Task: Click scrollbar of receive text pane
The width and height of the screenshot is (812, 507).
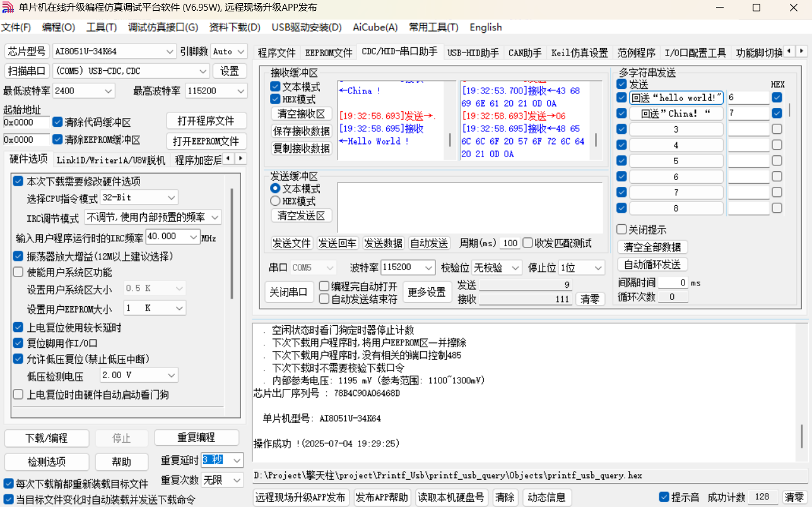Action: click(x=450, y=140)
